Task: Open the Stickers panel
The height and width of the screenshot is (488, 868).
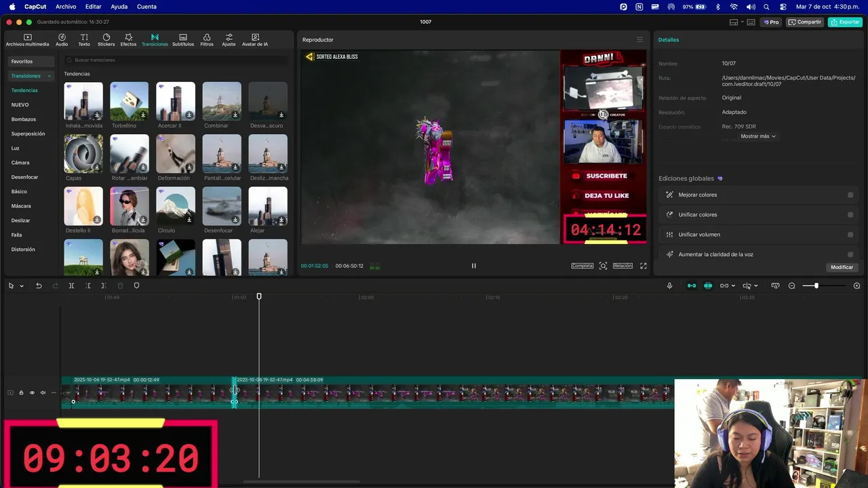Action: 106,40
